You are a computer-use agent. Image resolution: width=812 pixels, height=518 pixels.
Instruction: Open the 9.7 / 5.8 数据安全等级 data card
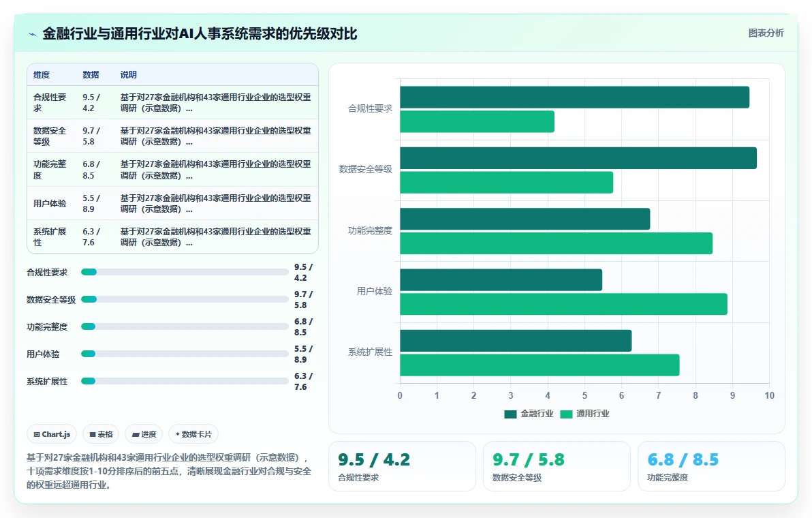pyautogui.click(x=557, y=466)
